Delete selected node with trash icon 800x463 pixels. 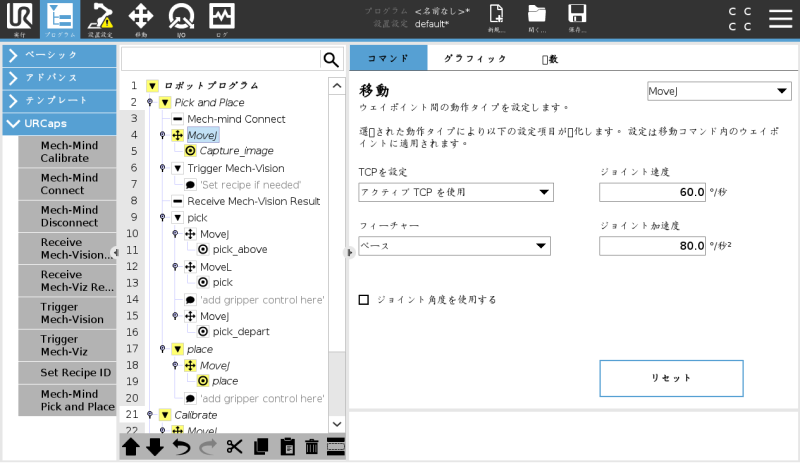point(311,447)
